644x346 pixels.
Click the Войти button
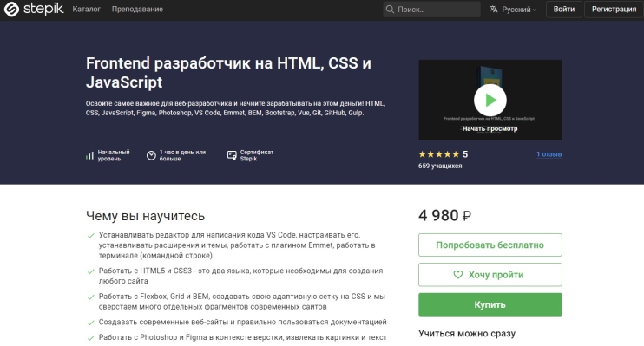pyautogui.click(x=563, y=9)
